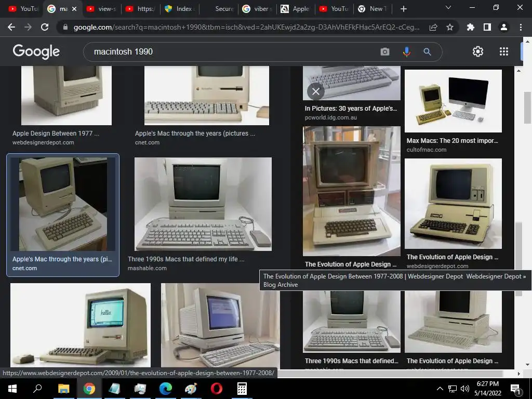This screenshot has height=399, width=532.
Task: Launch Paint from the taskbar
Action: coord(191,389)
